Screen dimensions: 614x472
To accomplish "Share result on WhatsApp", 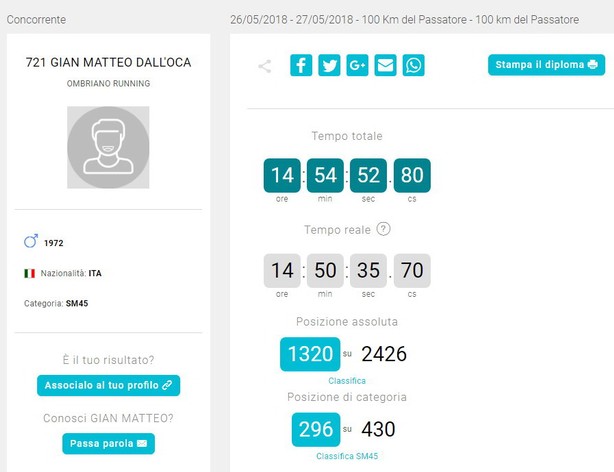I will [414, 65].
